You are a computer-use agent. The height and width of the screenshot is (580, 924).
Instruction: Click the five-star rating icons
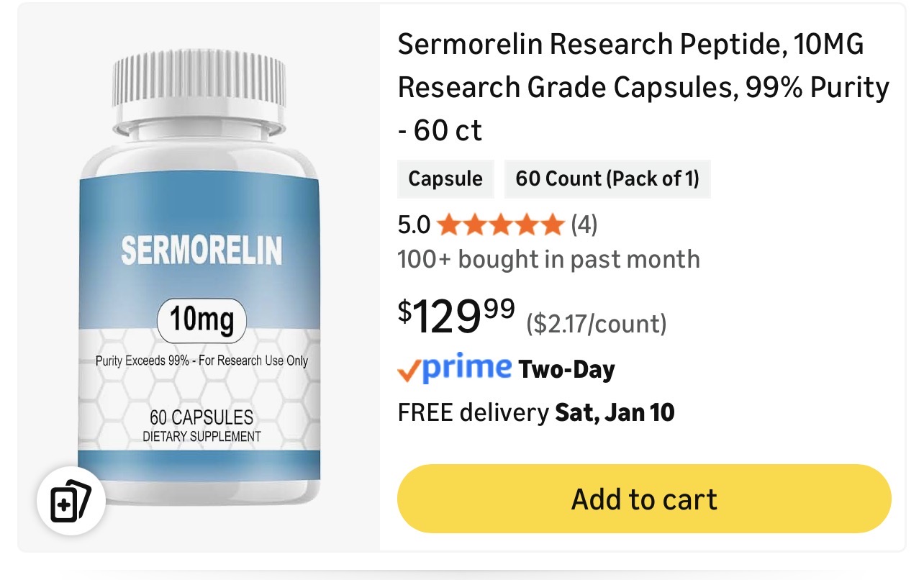coord(500,225)
